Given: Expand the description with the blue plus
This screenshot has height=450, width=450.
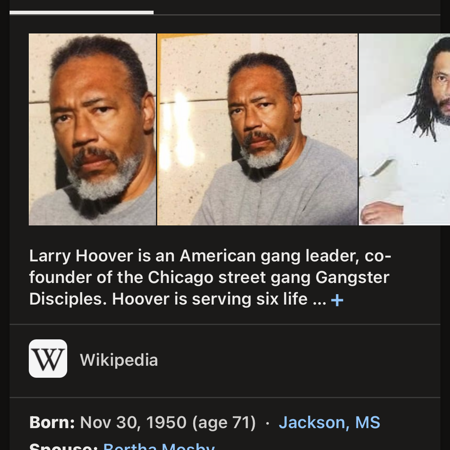Looking at the screenshot, I should tap(337, 300).
